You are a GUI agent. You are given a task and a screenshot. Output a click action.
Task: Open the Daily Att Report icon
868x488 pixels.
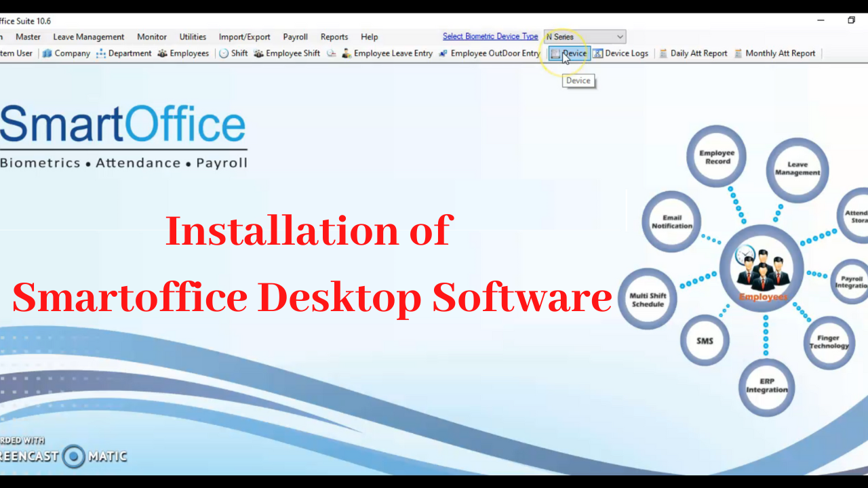tap(693, 53)
